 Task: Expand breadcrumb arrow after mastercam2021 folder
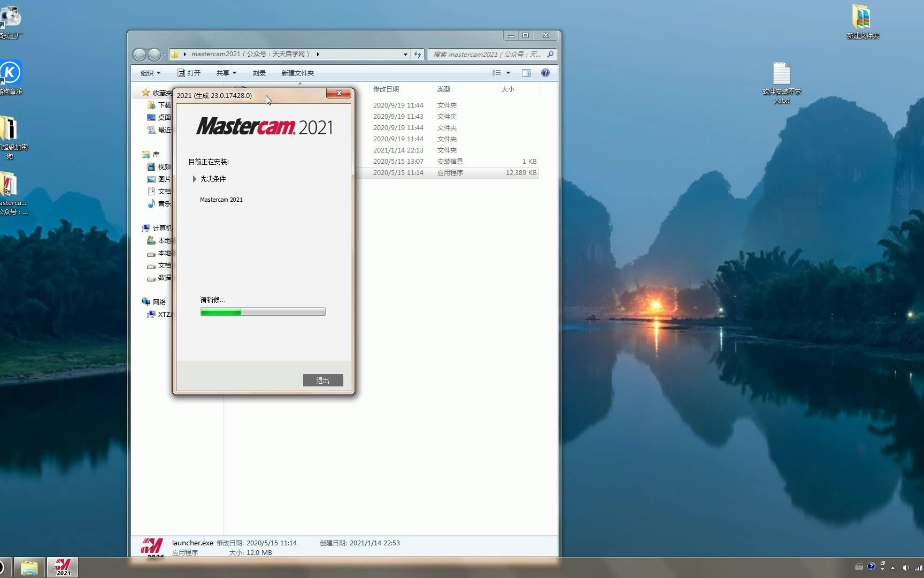(318, 54)
